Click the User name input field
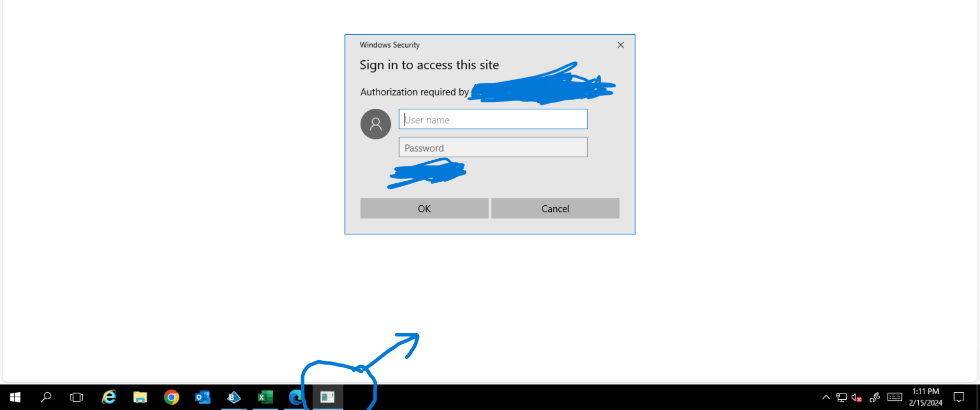980x410 pixels. (493, 119)
